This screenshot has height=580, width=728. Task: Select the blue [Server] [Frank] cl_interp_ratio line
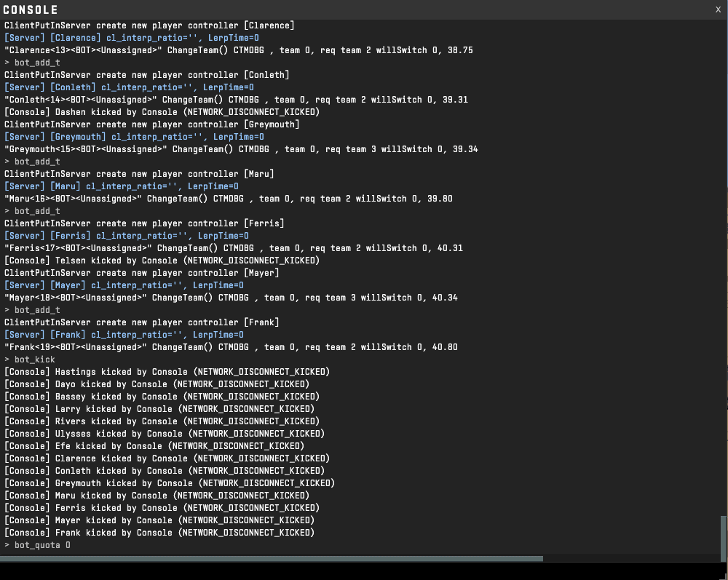point(124,335)
